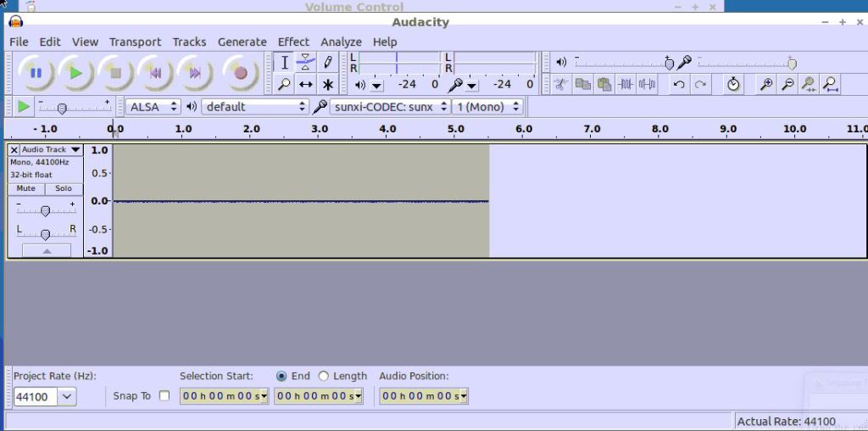
Task: Click the Paste icon
Action: pyautogui.click(x=604, y=85)
